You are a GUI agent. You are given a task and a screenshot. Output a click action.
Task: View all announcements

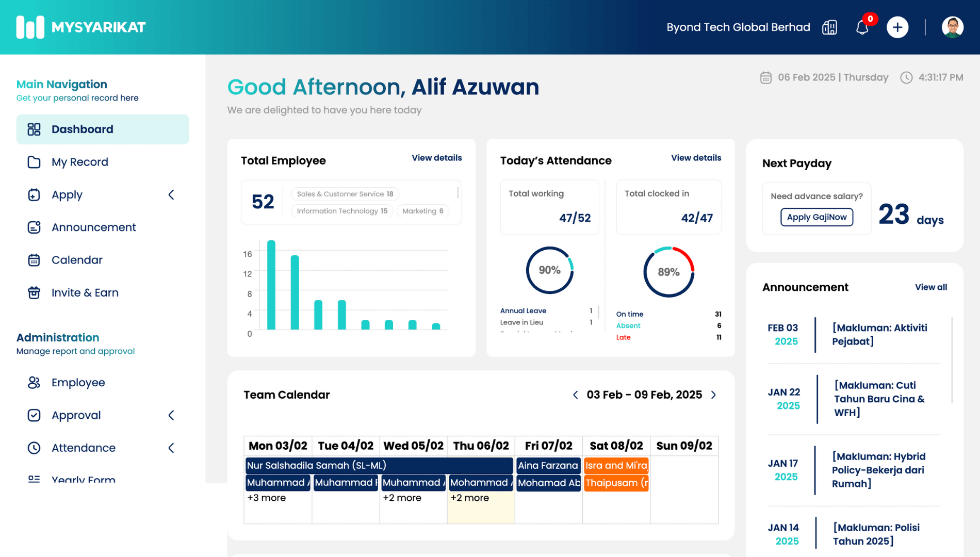931,287
